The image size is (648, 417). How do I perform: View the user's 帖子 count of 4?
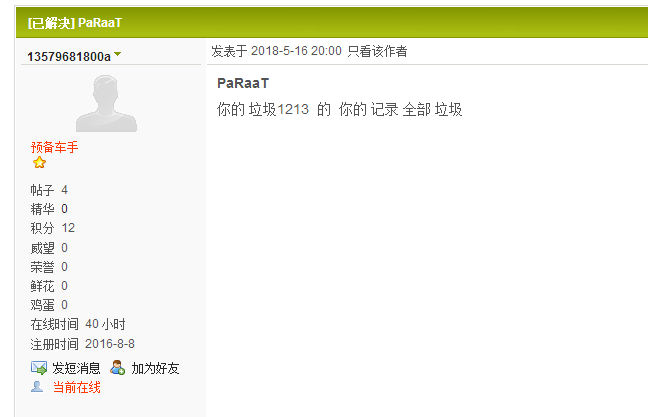(64, 190)
